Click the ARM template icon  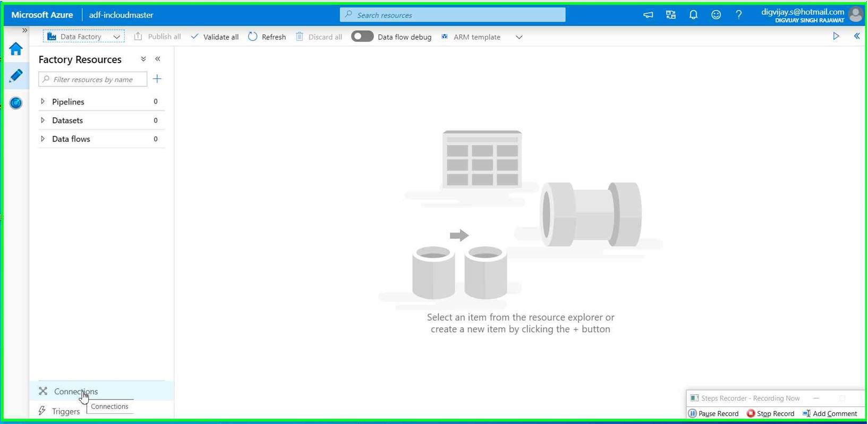point(445,37)
